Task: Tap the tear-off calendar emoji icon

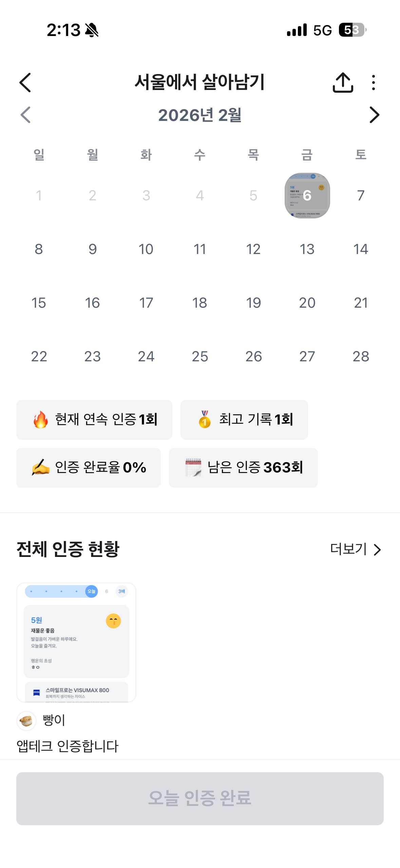Action: 193,468
